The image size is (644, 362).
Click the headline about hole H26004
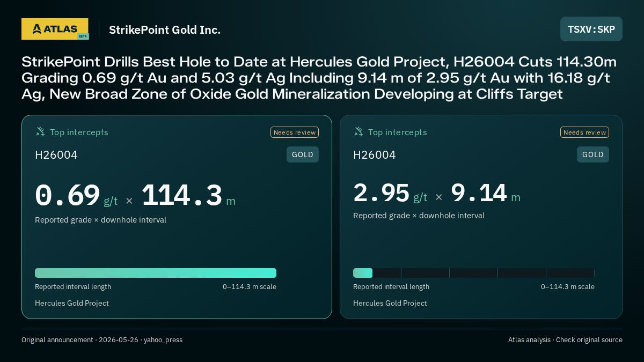point(319,78)
